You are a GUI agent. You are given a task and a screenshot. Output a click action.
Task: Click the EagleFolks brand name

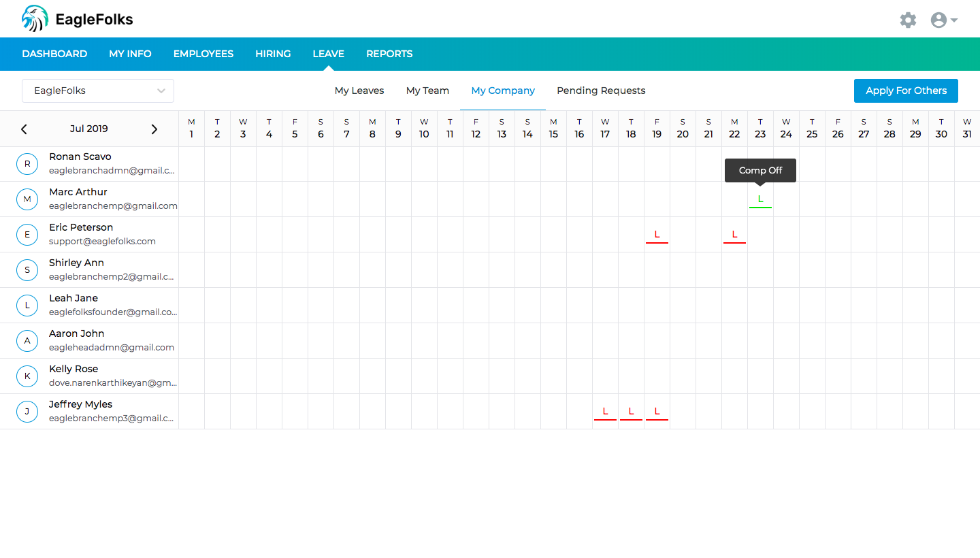(x=95, y=20)
